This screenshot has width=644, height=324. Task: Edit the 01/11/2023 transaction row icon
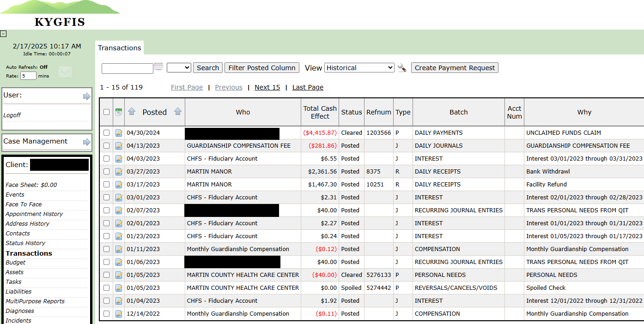tap(119, 249)
